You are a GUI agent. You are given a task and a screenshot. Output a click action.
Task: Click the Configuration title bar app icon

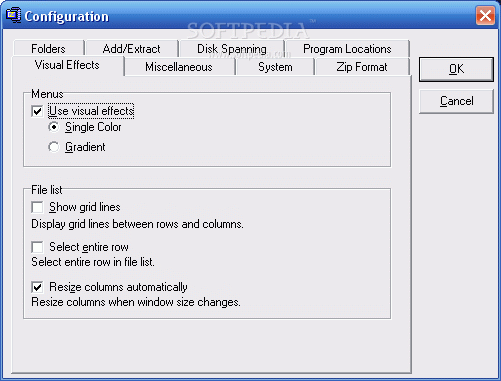pyautogui.click(x=13, y=15)
